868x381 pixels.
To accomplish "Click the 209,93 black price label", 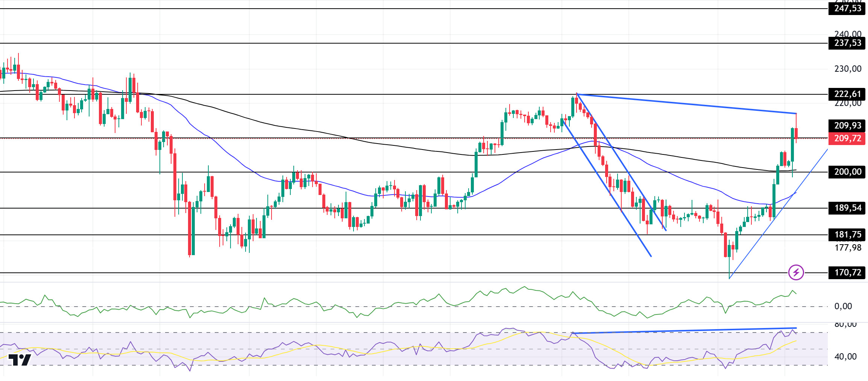I will click(x=847, y=125).
